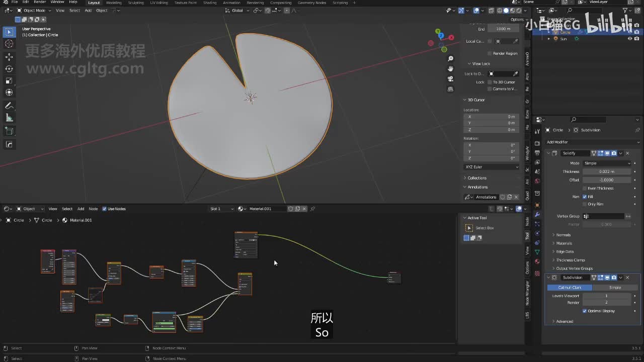
Task: Click the 3D Cursor X location field
Action: click(x=492, y=117)
